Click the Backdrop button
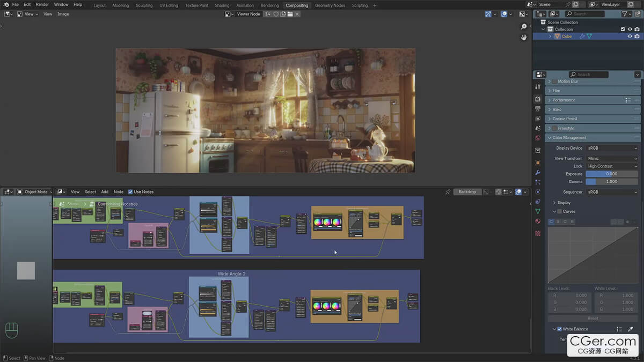The height and width of the screenshot is (362, 644). pyautogui.click(x=467, y=192)
